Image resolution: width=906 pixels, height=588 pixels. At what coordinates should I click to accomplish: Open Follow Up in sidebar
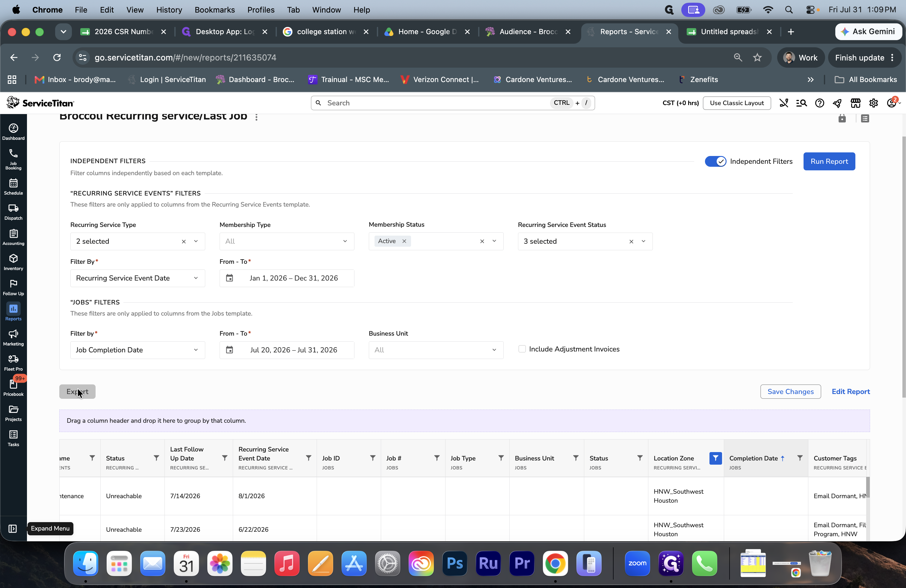click(x=13, y=287)
